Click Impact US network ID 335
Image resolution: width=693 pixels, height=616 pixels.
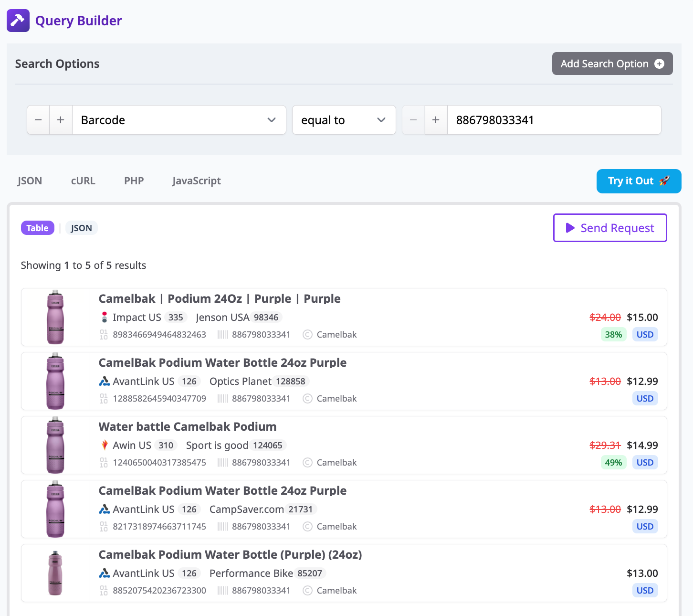point(176,317)
